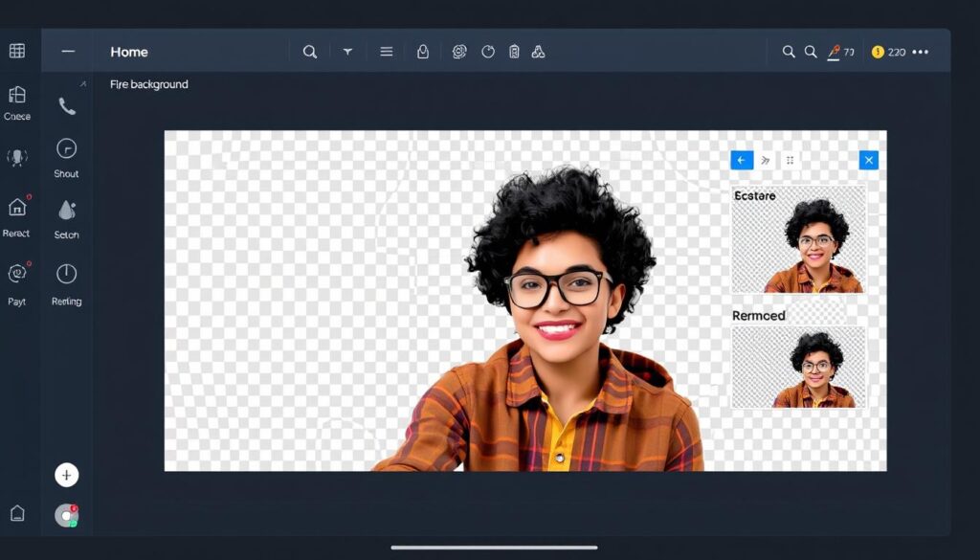Click the blue back arrow in preview panel
This screenshot has height=560, width=980.
point(742,160)
